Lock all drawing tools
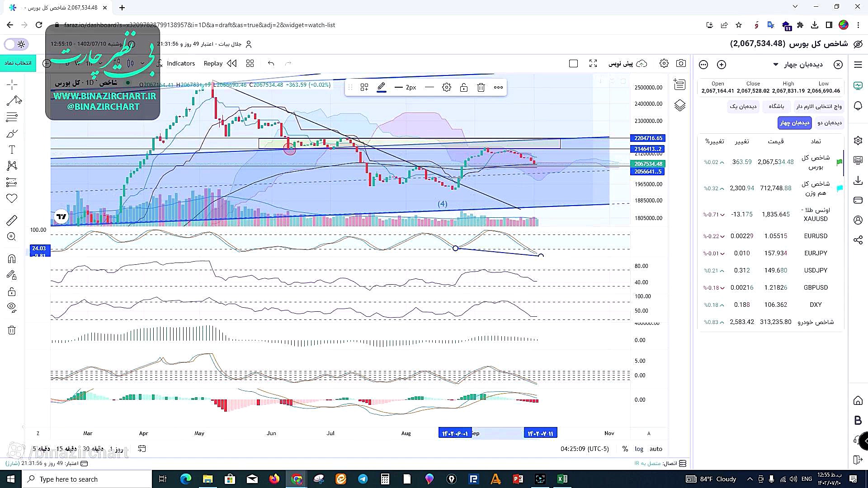The height and width of the screenshot is (488, 868). coord(12,291)
